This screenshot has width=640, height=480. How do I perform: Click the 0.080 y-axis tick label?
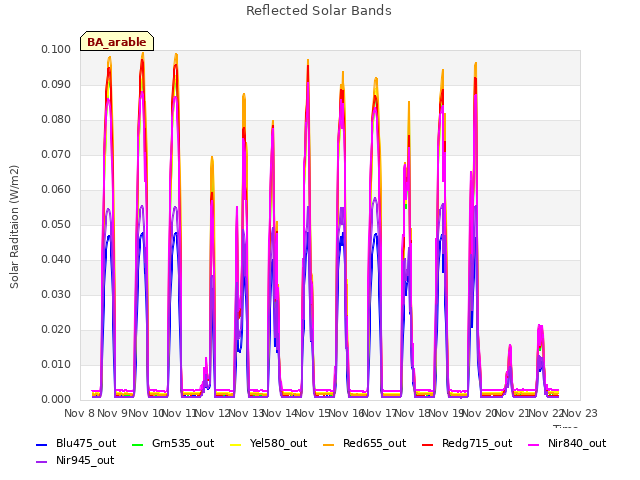pos(56,120)
